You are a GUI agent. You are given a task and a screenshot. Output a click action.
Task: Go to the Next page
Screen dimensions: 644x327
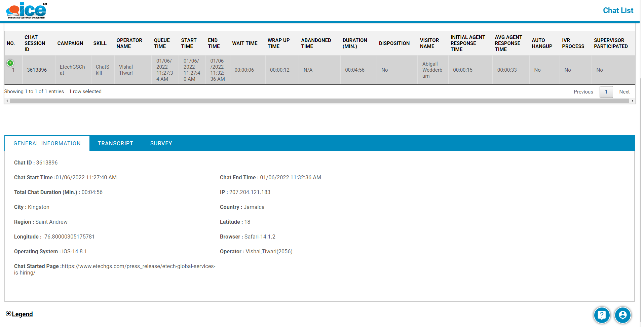pyautogui.click(x=624, y=92)
